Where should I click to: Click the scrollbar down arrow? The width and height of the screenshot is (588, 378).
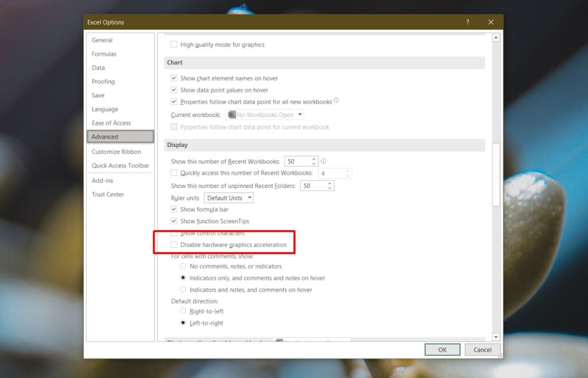495,337
